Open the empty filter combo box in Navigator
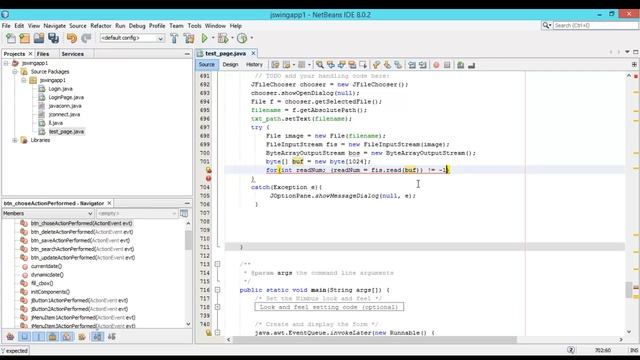 point(136,213)
